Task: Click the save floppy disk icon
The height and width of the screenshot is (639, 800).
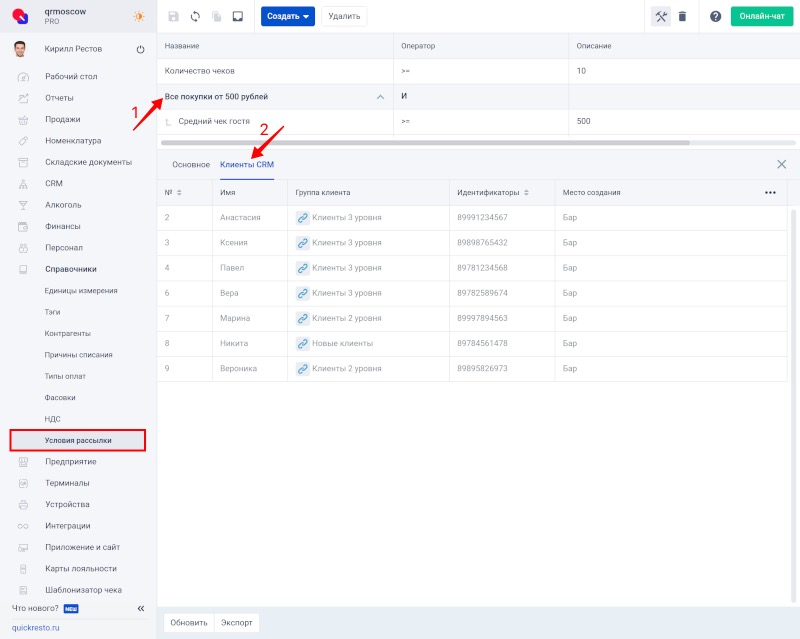Action: [x=173, y=16]
